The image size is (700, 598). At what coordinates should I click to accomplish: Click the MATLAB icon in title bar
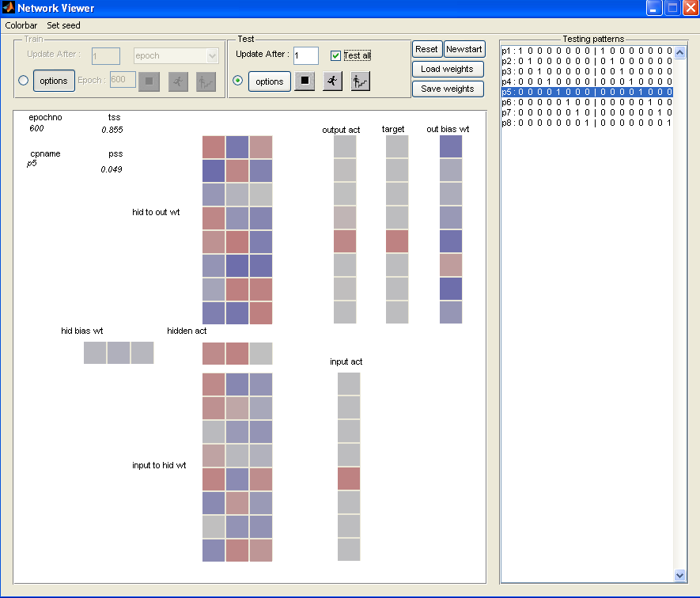tap(9, 9)
